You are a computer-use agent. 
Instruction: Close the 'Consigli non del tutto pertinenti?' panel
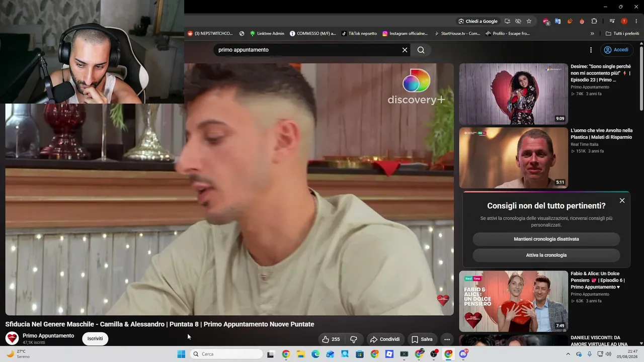622,201
